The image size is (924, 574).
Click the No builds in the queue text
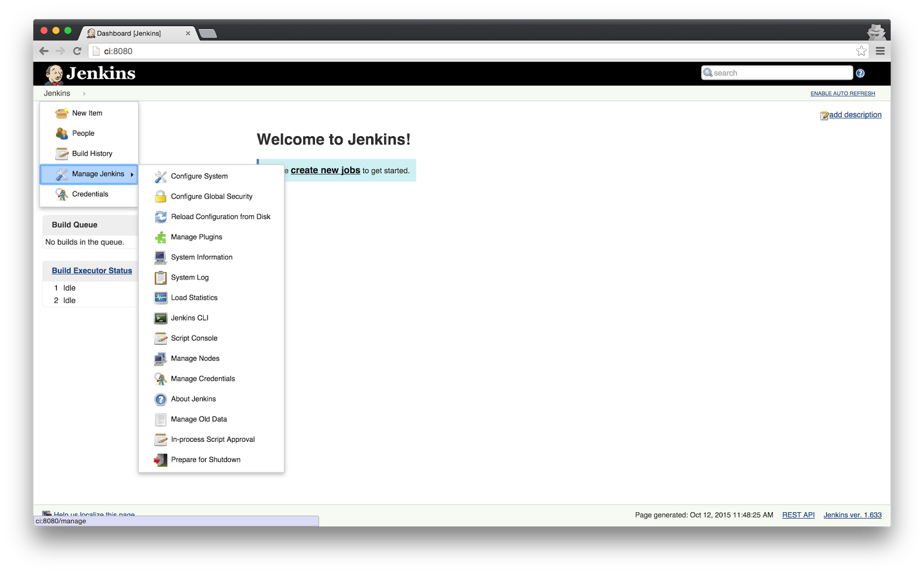tap(84, 243)
